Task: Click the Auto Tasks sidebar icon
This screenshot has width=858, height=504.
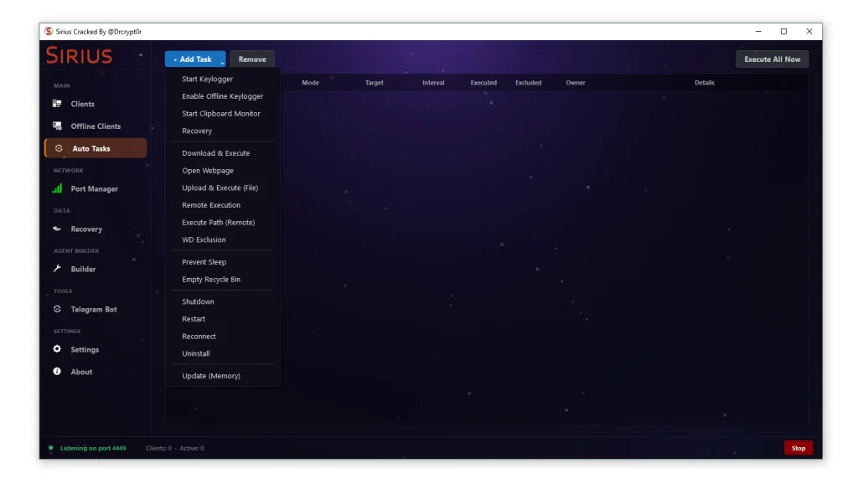Action: point(58,149)
